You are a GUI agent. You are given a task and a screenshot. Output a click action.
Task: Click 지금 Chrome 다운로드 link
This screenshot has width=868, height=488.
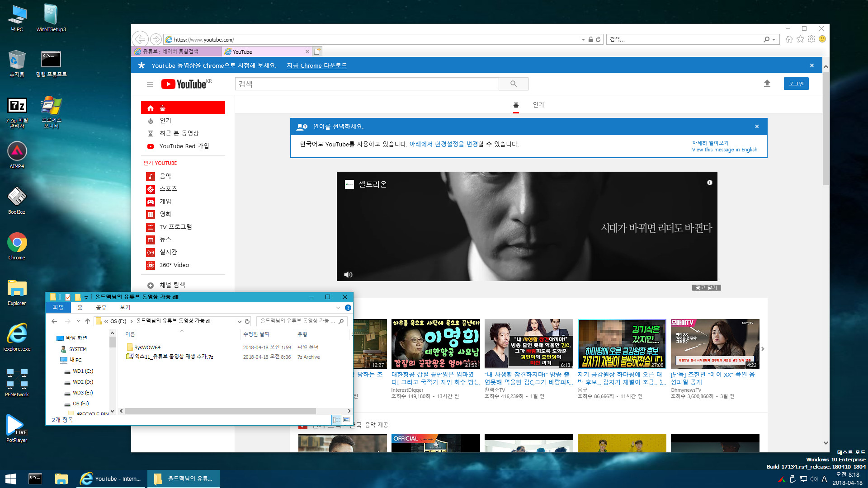(317, 66)
